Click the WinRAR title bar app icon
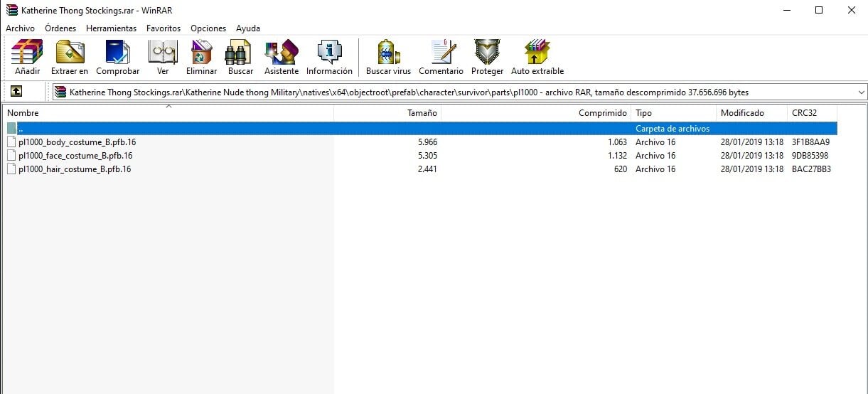Viewport: 868px width, 394px height. 11,10
